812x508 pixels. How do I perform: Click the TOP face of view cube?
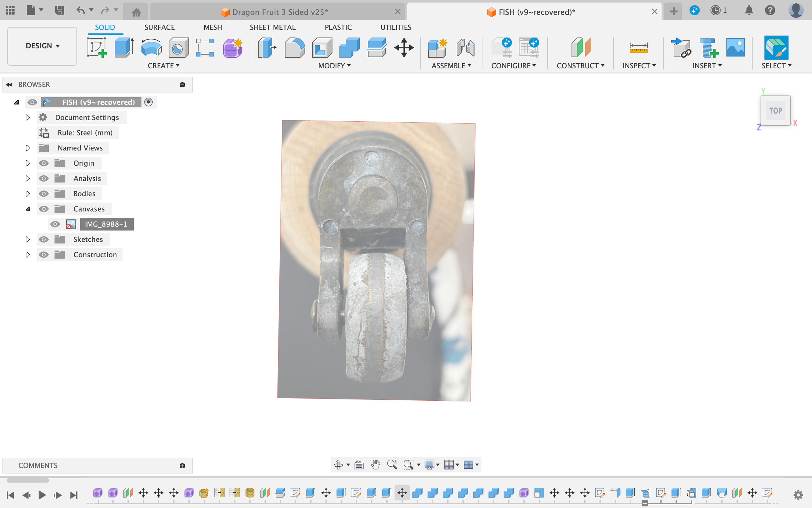pos(775,111)
